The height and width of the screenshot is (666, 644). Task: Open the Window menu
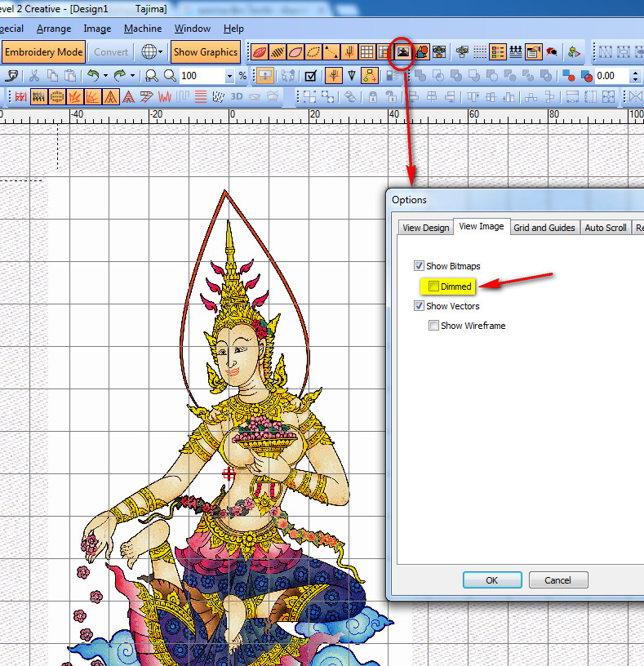point(193,29)
